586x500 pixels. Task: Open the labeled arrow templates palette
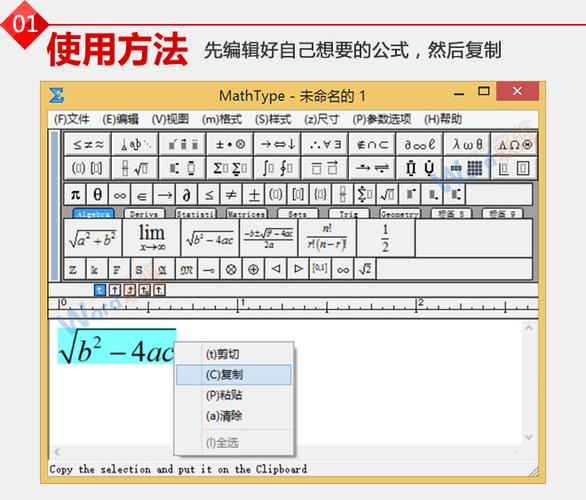point(372,168)
